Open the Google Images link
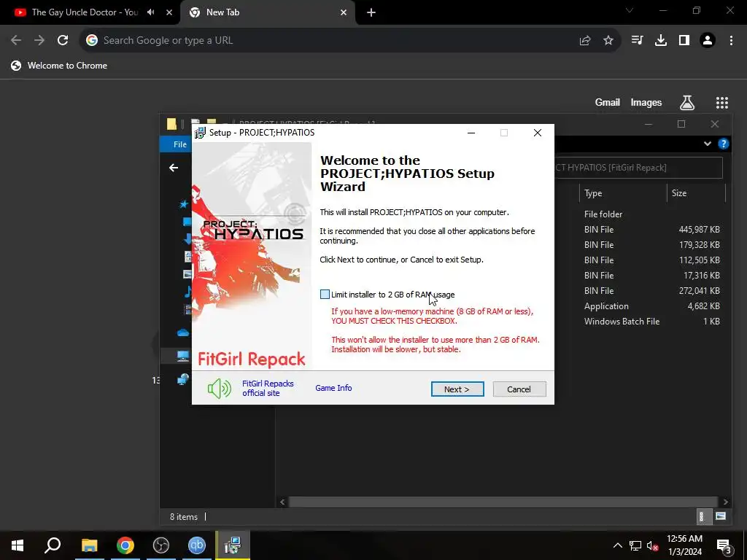The image size is (747, 560). coord(646,102)
